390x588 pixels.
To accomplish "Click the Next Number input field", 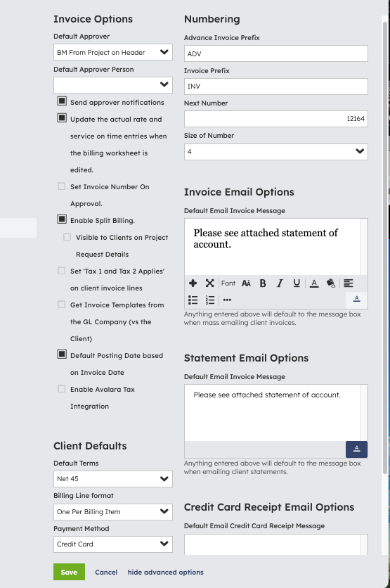I will (275, 119).
